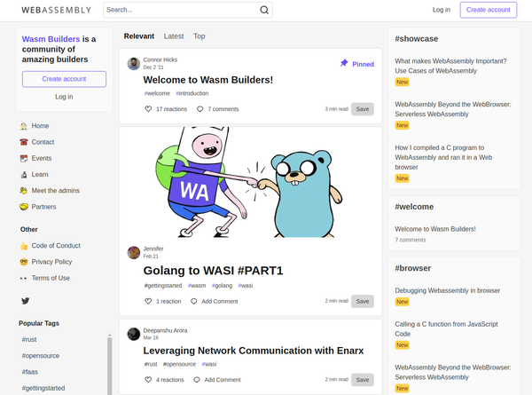Screen dimensions: 532x395
Task: Click the #wasm tag on Golang post
Action: (x=197, y=286)
